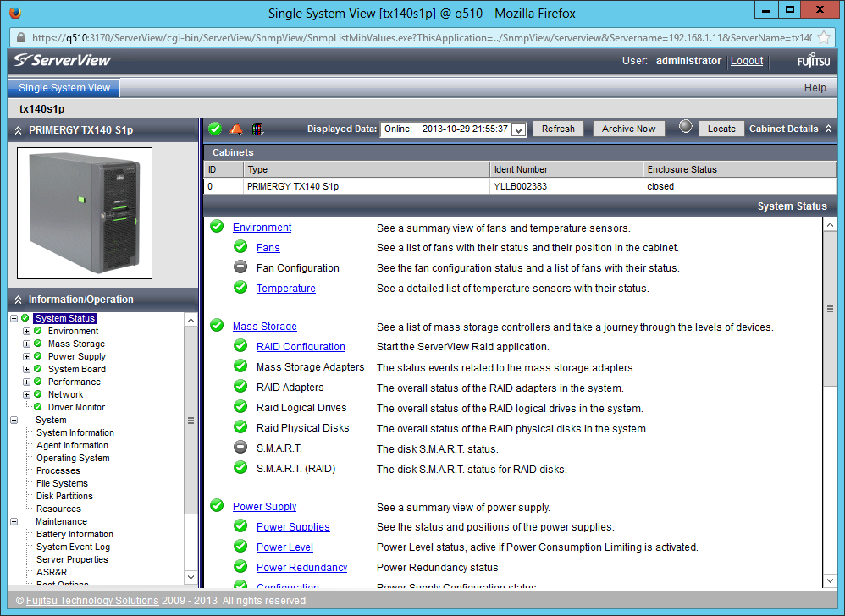Open the Displayed Data dropdown
Viewport: 845px width, 616px height.
518,129
